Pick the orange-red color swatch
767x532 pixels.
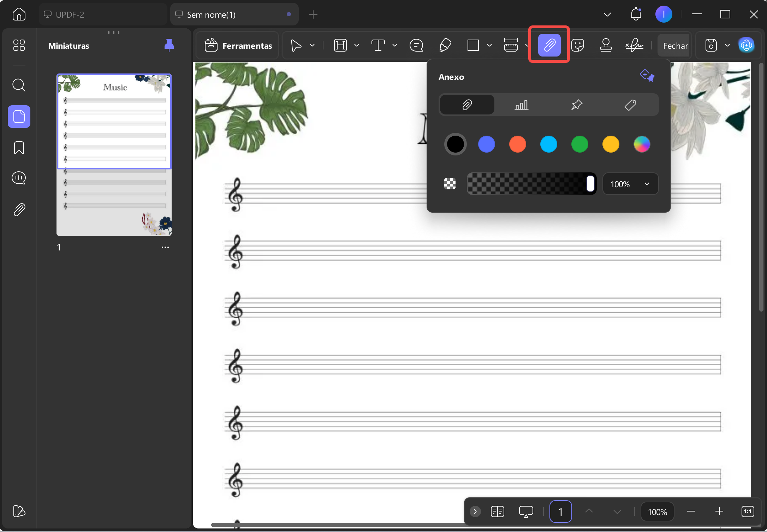point(517,144)
